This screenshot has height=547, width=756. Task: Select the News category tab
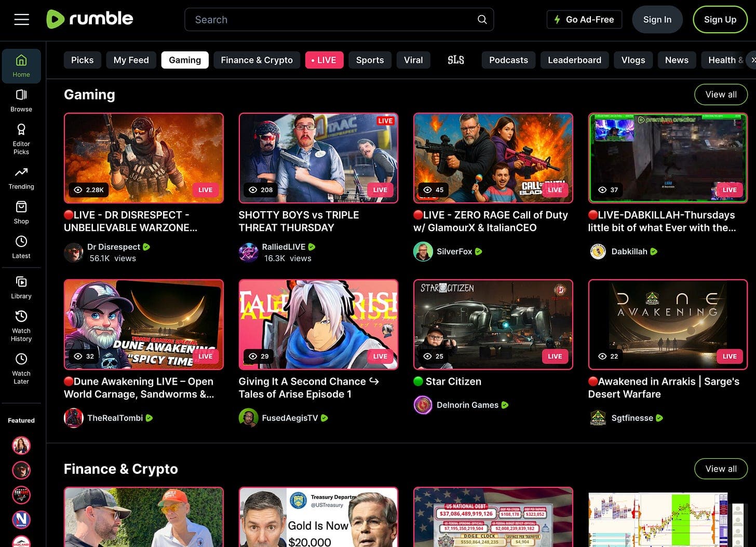point(677,60)
